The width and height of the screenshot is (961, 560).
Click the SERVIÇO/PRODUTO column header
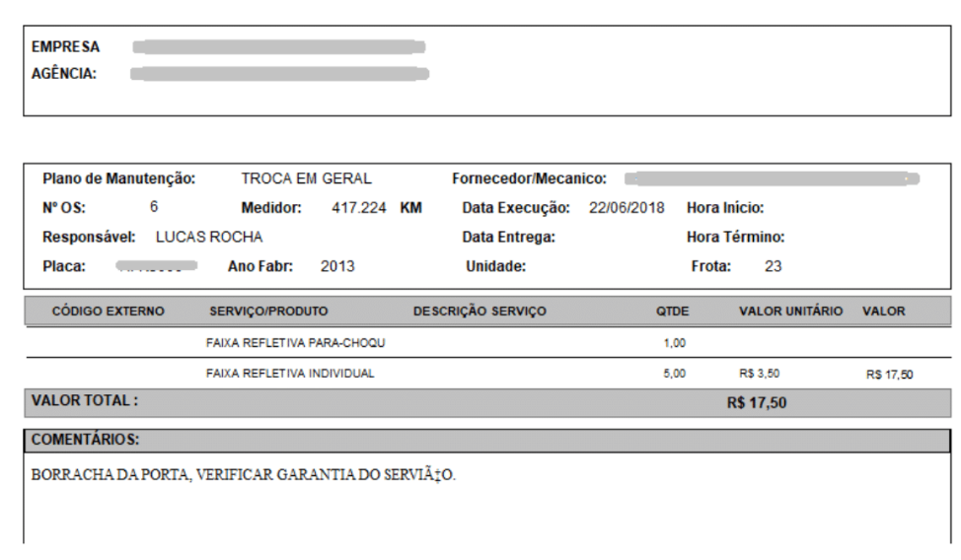pos(268,311)
